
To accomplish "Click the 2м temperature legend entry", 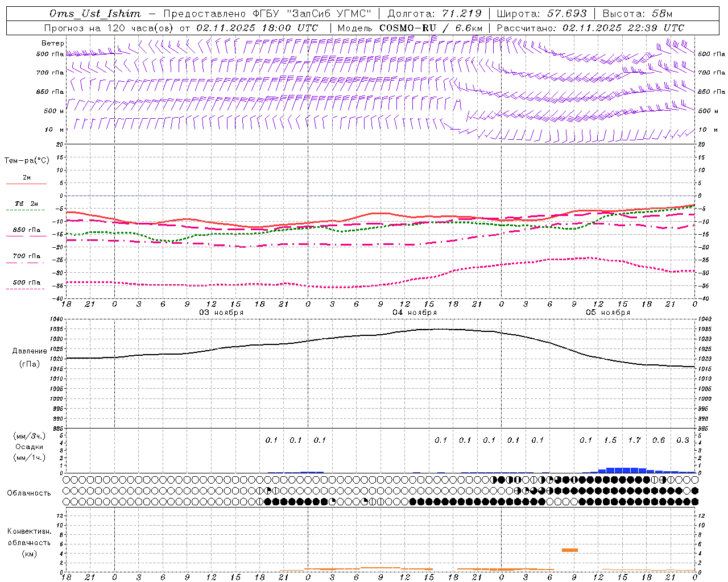I will (x=27, y=178).
